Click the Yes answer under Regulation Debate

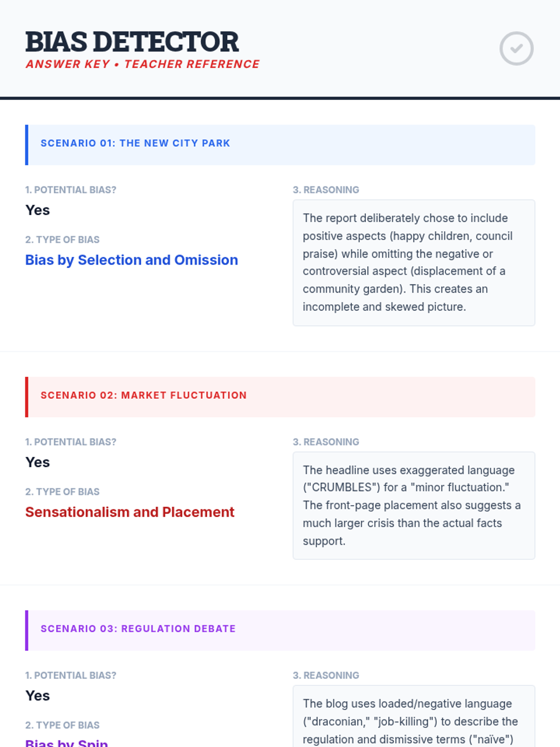pyautogui.click(x=38, y=696)
